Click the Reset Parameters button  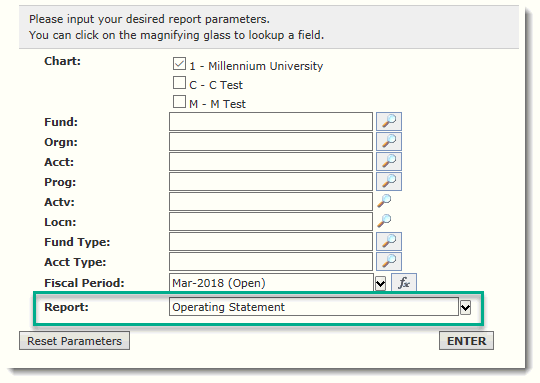pos(74,341)
